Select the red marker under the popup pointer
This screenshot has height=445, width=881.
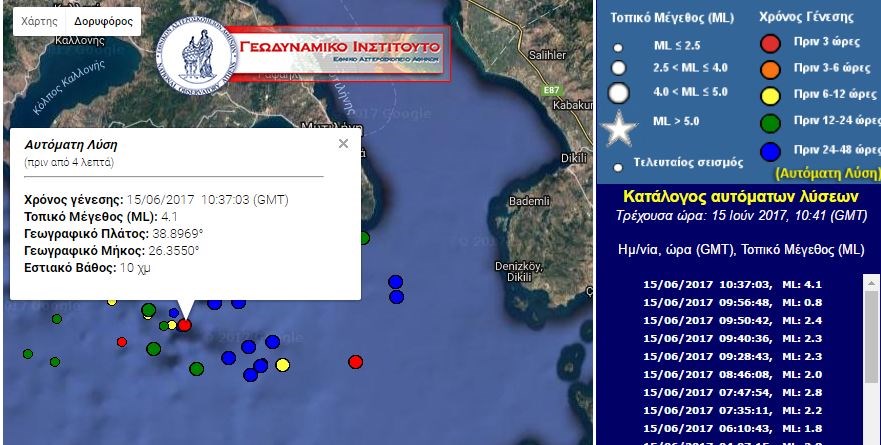184,325
